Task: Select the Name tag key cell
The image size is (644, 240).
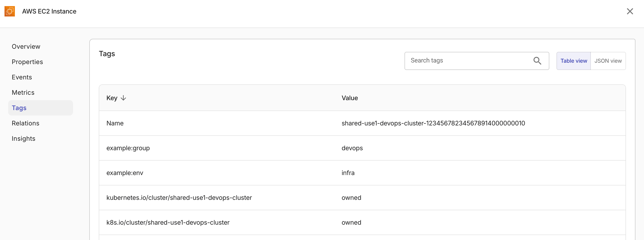Action: [115, 123]
